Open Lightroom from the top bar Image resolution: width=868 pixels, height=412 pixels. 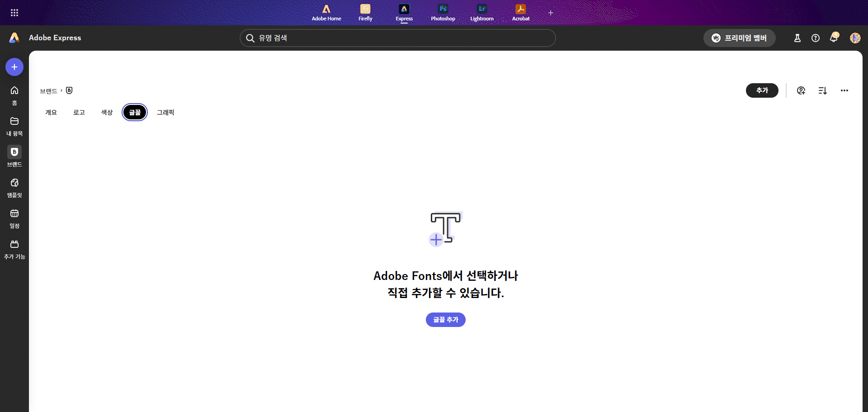[482, 13]
